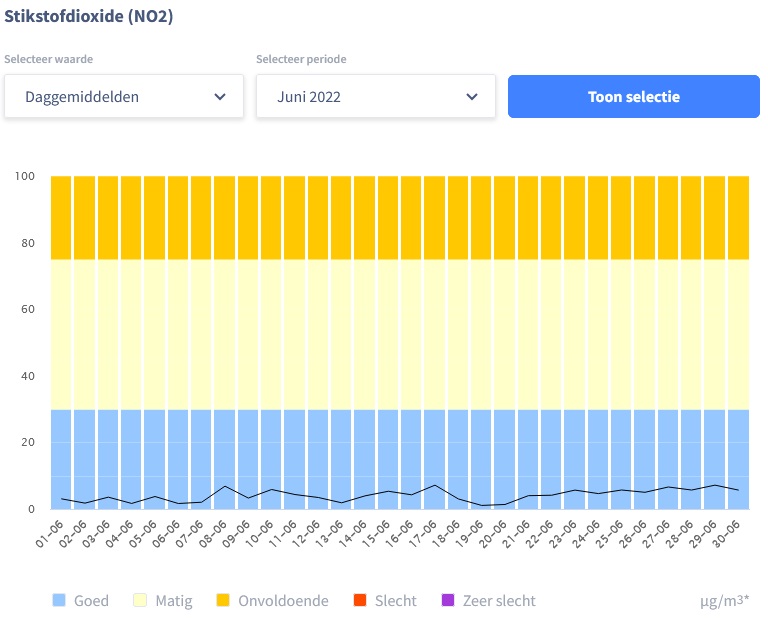This screenshot has height=618, width=768.
Task: Click the 25-06 date label
Action: 609,534
